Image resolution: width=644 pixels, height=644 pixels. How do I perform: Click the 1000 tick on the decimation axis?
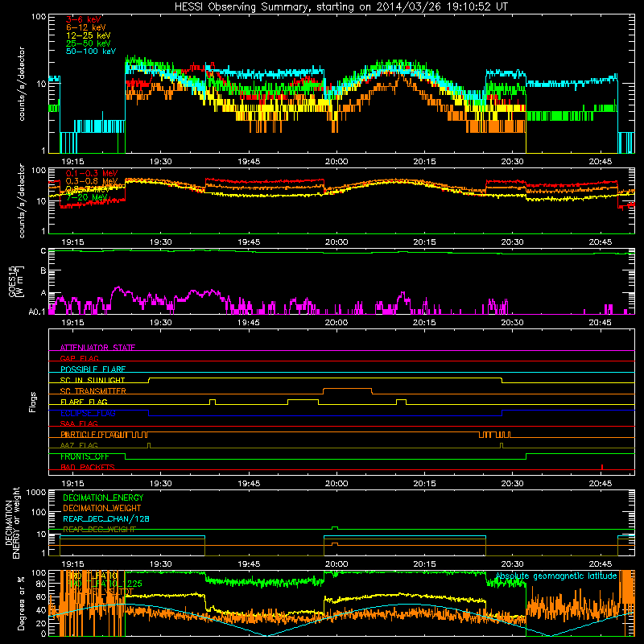coord(36,492)
